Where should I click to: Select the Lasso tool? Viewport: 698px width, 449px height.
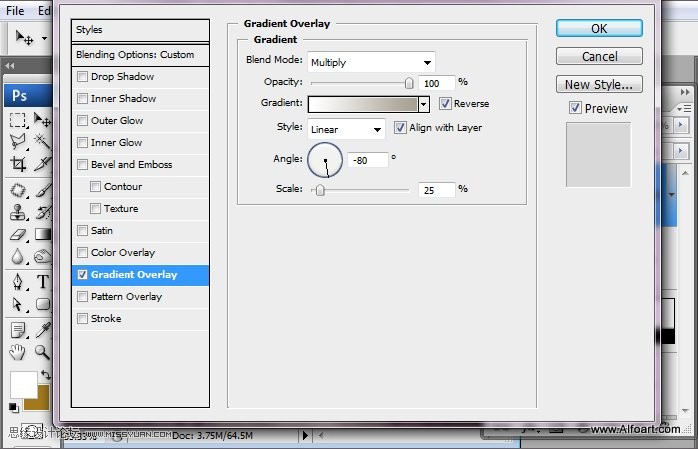tap(17, 141)
